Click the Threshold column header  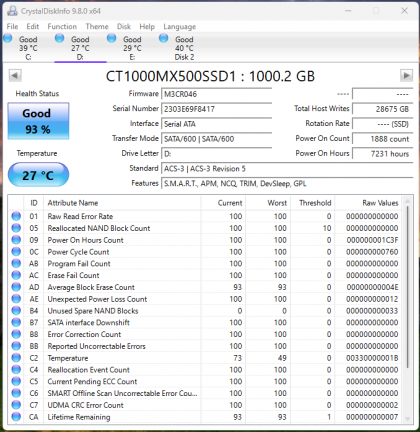pyautogui.click(x=313, y=203)
